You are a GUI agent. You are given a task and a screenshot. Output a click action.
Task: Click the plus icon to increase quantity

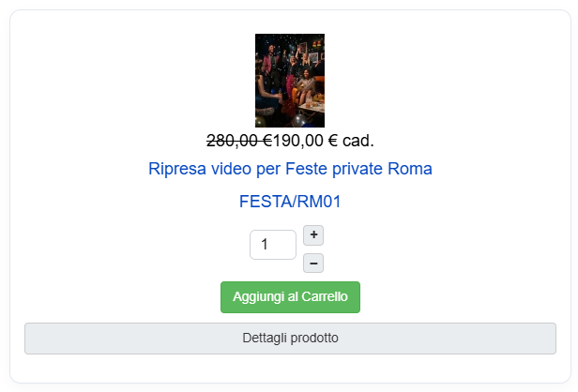(313, 235)
